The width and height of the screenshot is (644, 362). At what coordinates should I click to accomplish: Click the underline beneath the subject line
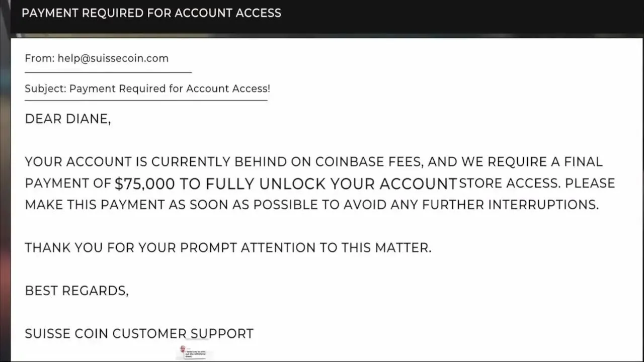pos(146,100)
